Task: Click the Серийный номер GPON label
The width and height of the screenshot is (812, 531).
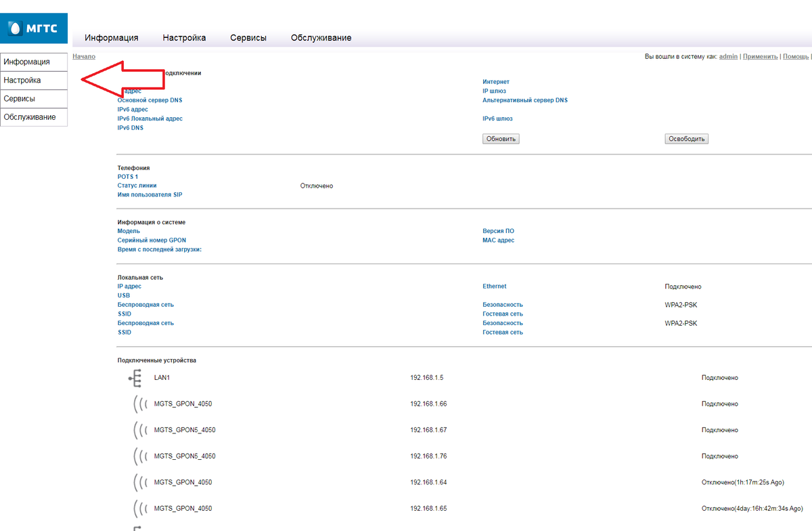Action: point(152,240)
